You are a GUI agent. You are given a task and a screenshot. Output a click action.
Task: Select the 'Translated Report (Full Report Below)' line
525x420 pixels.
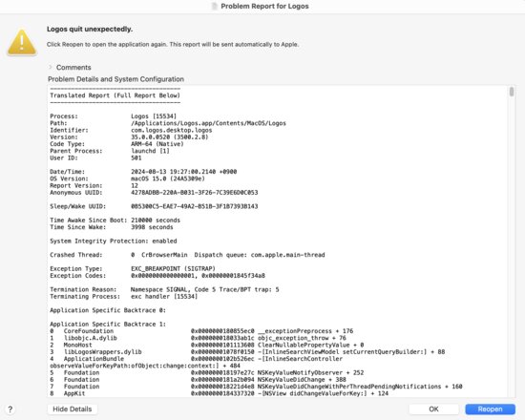click(x=115, y=95)
